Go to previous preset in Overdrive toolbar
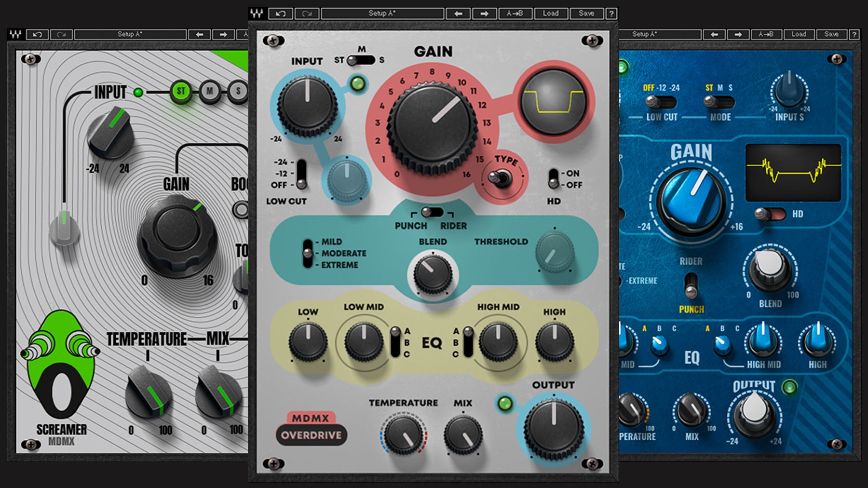The width and height of the screenshot is (868, 488). tap(458, 14)
